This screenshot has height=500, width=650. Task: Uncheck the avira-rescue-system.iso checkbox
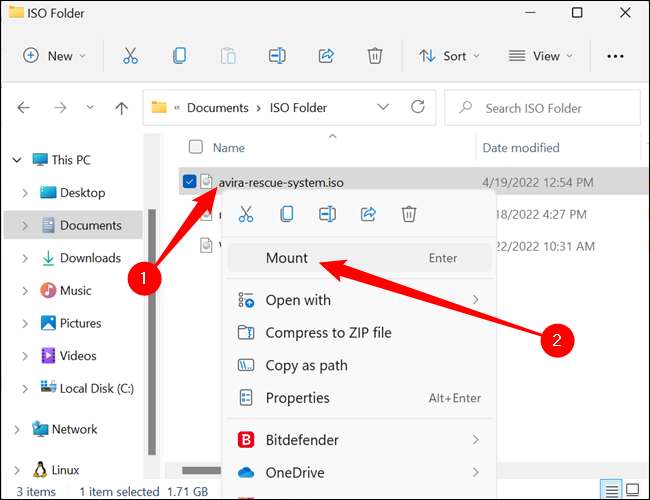189,181
